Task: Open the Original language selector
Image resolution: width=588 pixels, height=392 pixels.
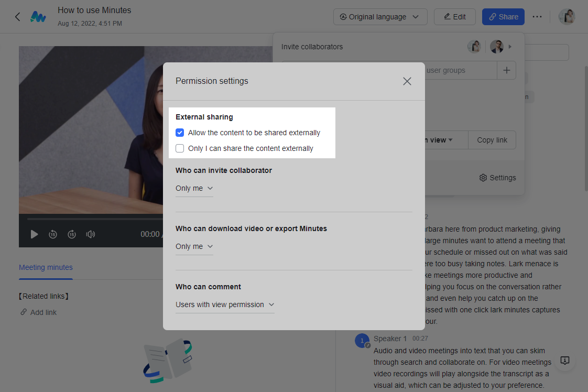Action: (380, 17)
